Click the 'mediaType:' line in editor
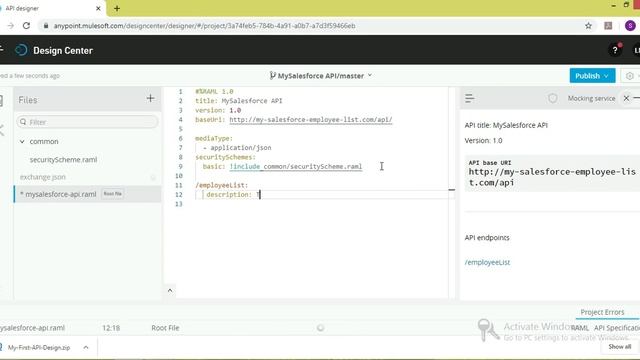This screenshot has width=640, height=360. point(213,138)
